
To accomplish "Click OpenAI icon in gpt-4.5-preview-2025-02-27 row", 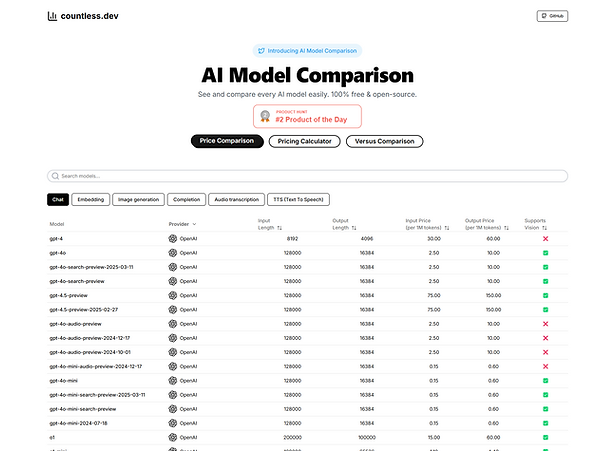I will coord(173,310).
